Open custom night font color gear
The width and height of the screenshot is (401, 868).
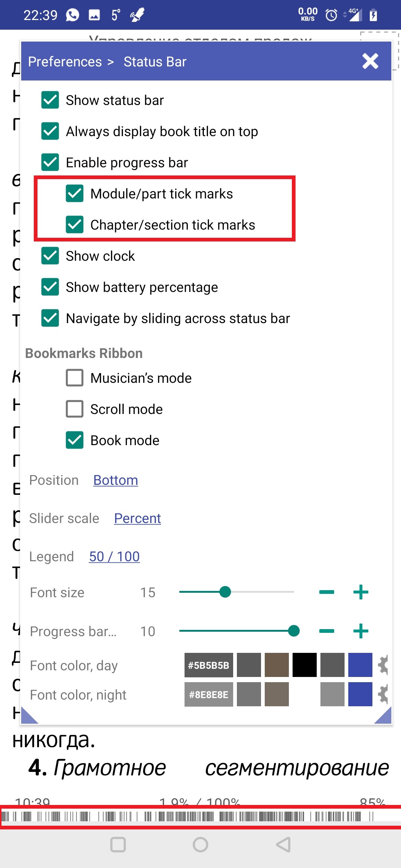pos(382,694)
